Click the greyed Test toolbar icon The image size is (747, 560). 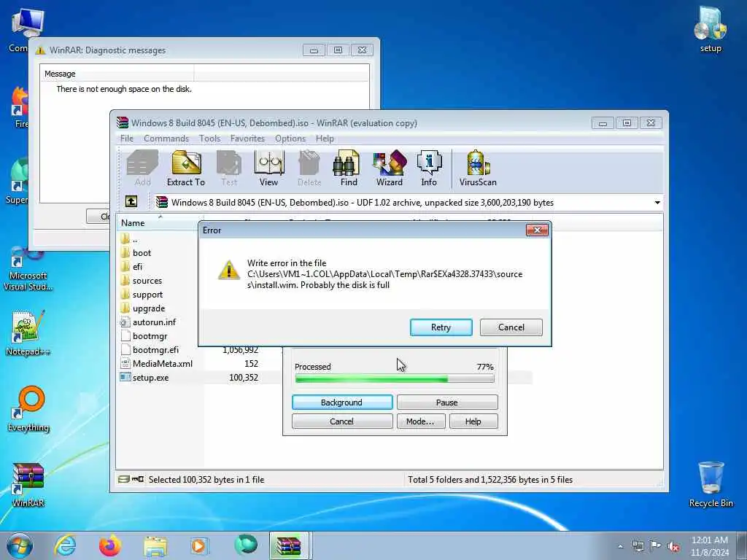[x=228, y=168]
